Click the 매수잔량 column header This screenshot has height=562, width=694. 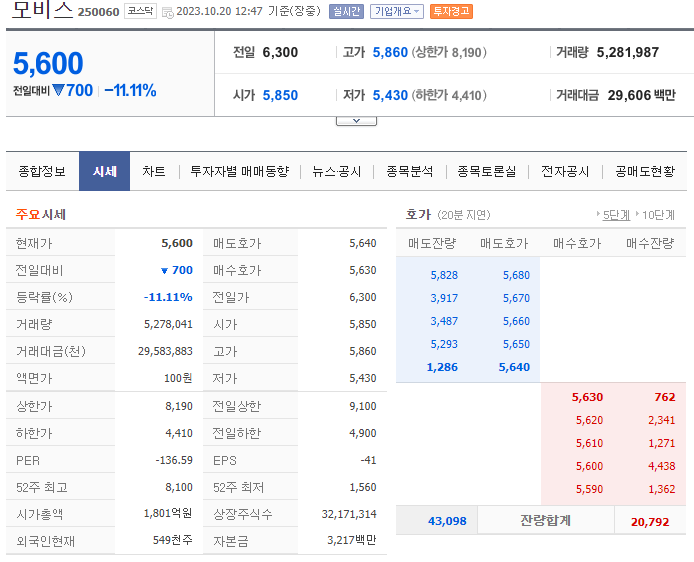650,243
